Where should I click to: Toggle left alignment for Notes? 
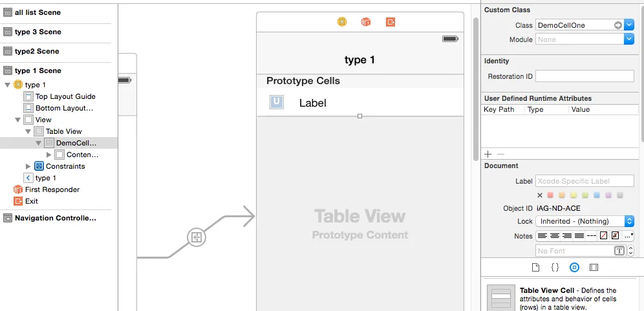click(543, 235)
